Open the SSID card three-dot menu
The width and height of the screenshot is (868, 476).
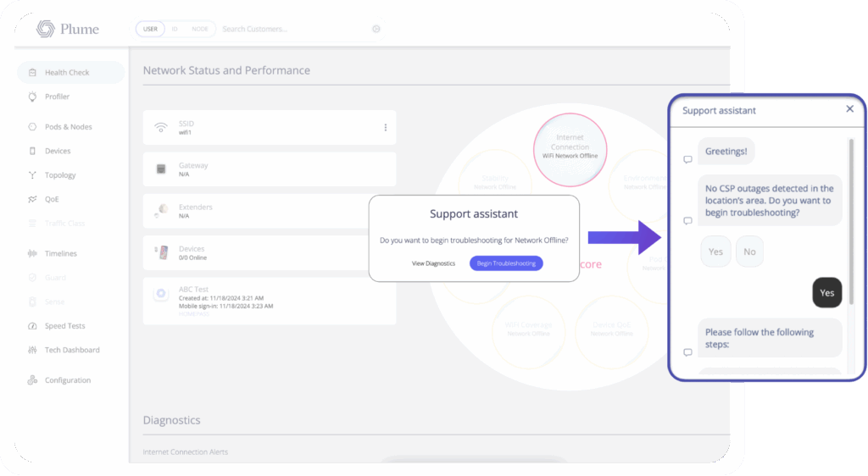click(x=386, y=128)
